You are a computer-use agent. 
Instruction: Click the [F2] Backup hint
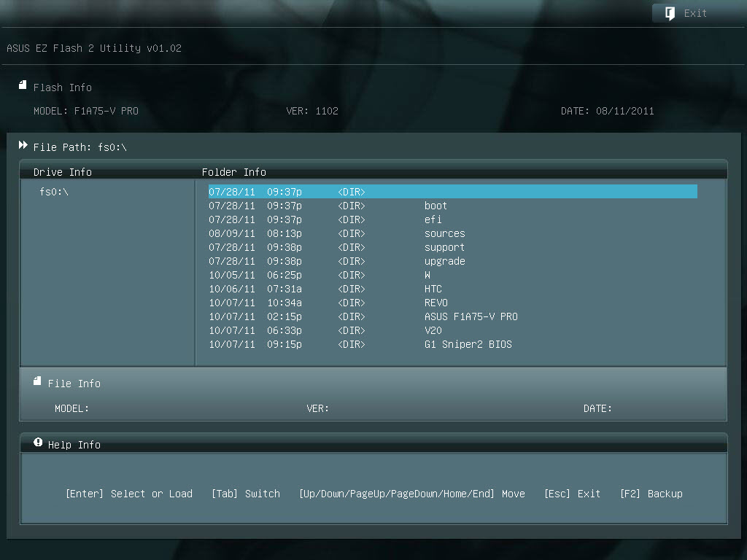pyautogui.click(x=651, y=494)
